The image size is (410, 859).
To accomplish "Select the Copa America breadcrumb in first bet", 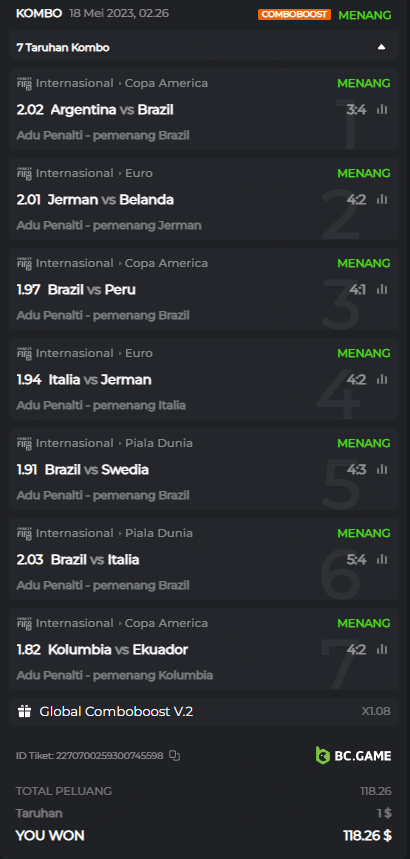I will point(166,83).
